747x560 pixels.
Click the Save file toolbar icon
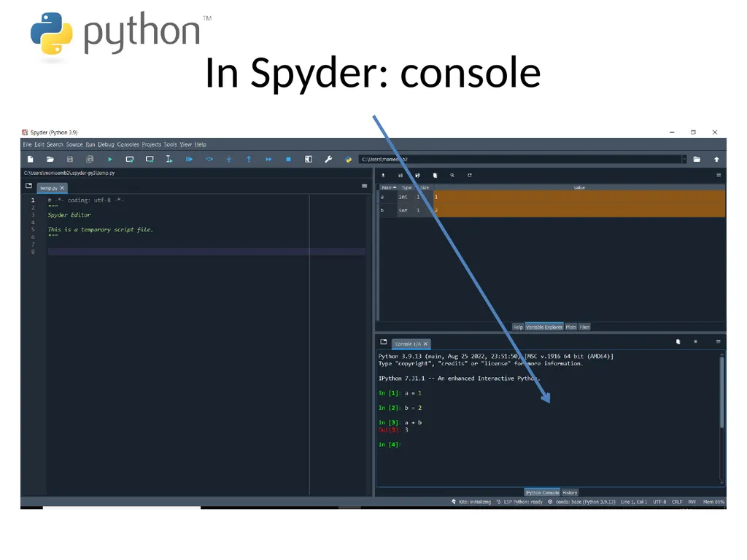pyautogui.click(x=70, y=160)
